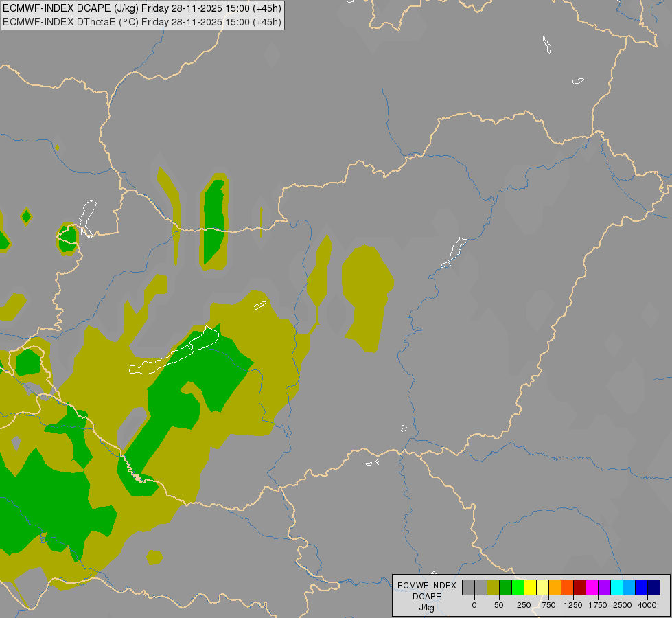Image resolution: width=672 pixels, height=618 pixels.
Task: Click the legend value 1250
Action: [x=573, y=605]
